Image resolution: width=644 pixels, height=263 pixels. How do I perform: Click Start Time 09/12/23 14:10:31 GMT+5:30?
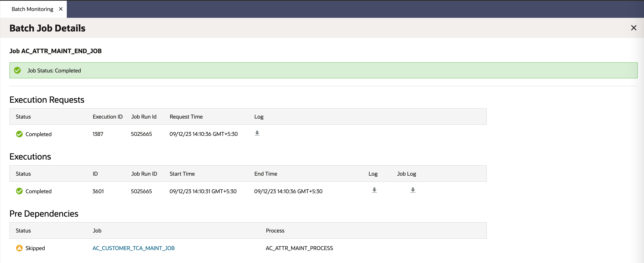(203, 191)
